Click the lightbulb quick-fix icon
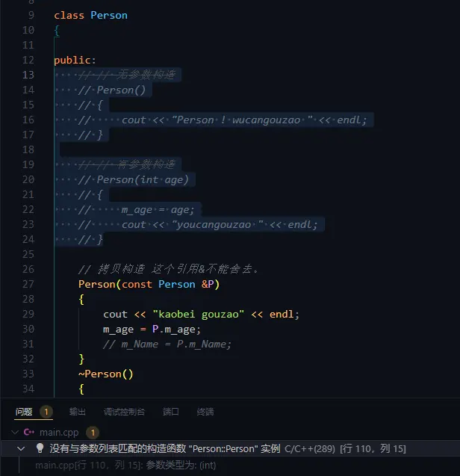Screen dimensions: 460x476 click(x=40, y=448)
